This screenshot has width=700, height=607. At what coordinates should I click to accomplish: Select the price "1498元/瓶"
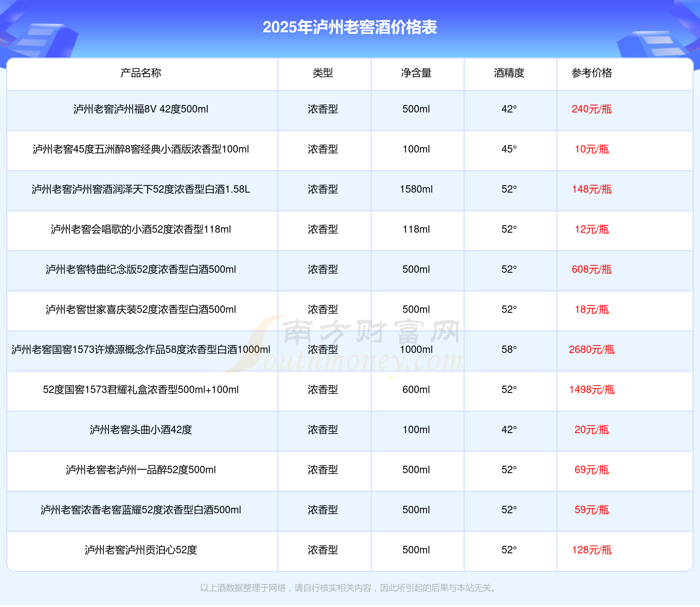tap(592, 389)
